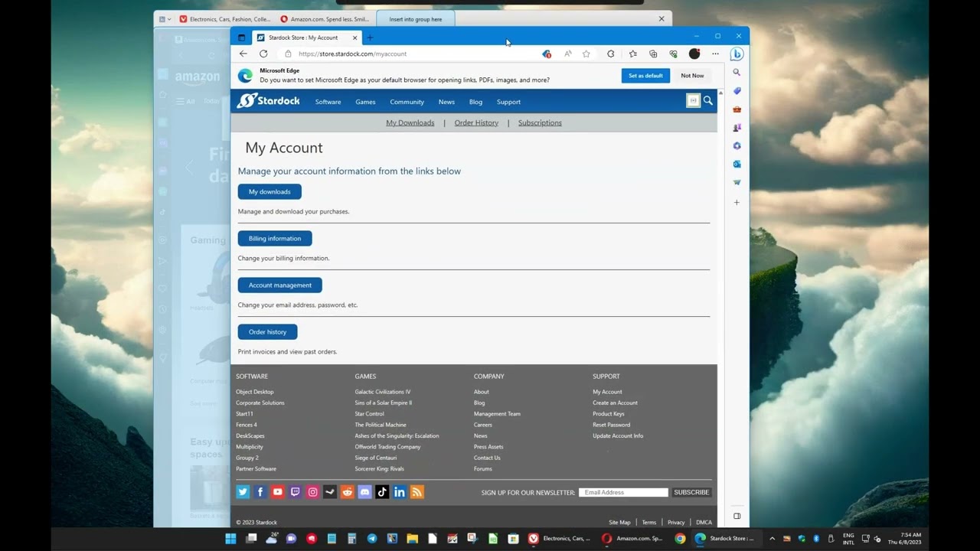980x551 pixels.
Task: Open Telegram from the taskbar
Action: click(x=371, y=539)
